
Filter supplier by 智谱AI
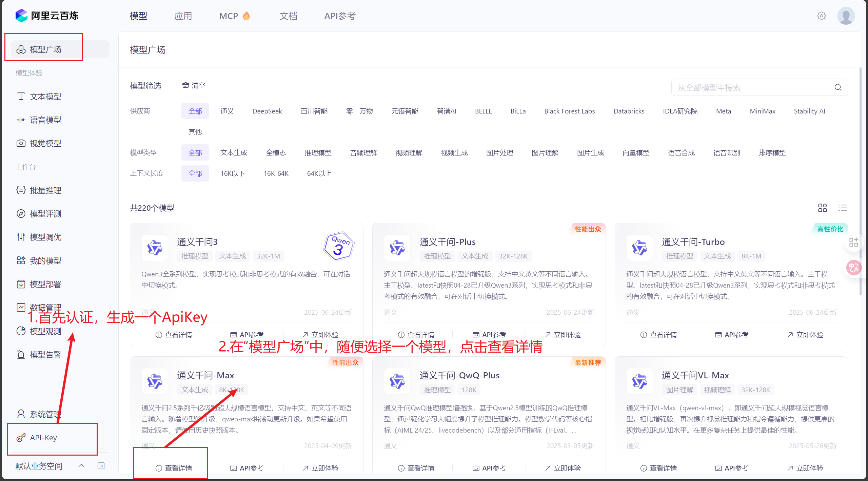pos(446,111)
